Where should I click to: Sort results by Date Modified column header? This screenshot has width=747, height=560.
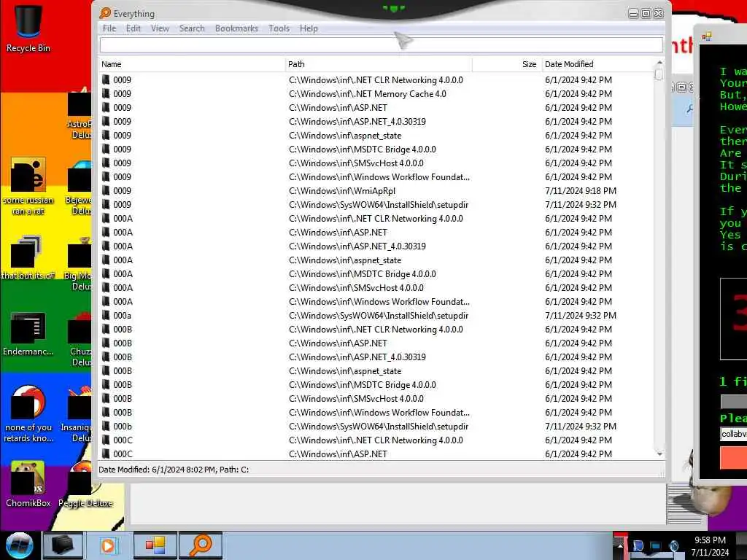(x=598, y=64)
